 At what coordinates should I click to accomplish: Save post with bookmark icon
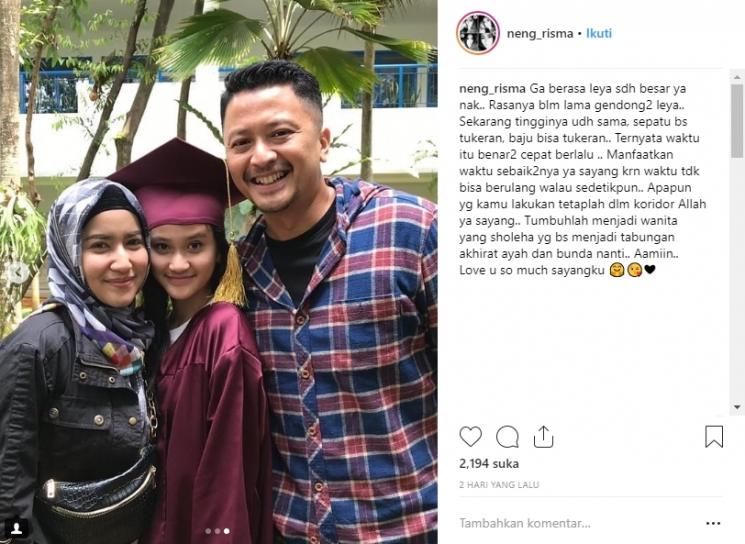pyautogui.click(x=714, y=437)
